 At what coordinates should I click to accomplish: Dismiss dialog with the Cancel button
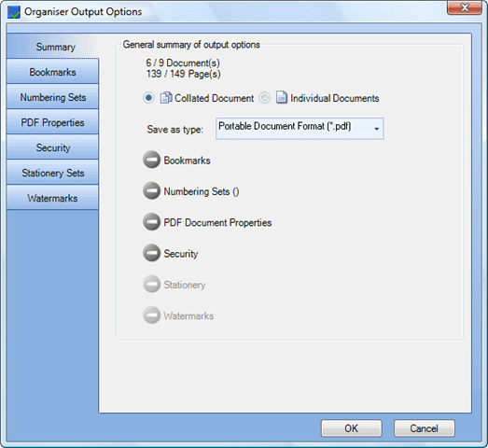pyautogui.click(x=424, y=428)
